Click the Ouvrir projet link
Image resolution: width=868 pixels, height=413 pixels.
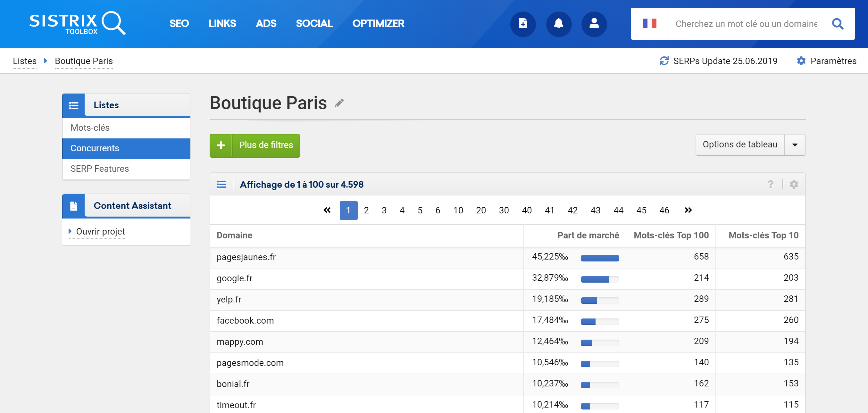point(100,231)
